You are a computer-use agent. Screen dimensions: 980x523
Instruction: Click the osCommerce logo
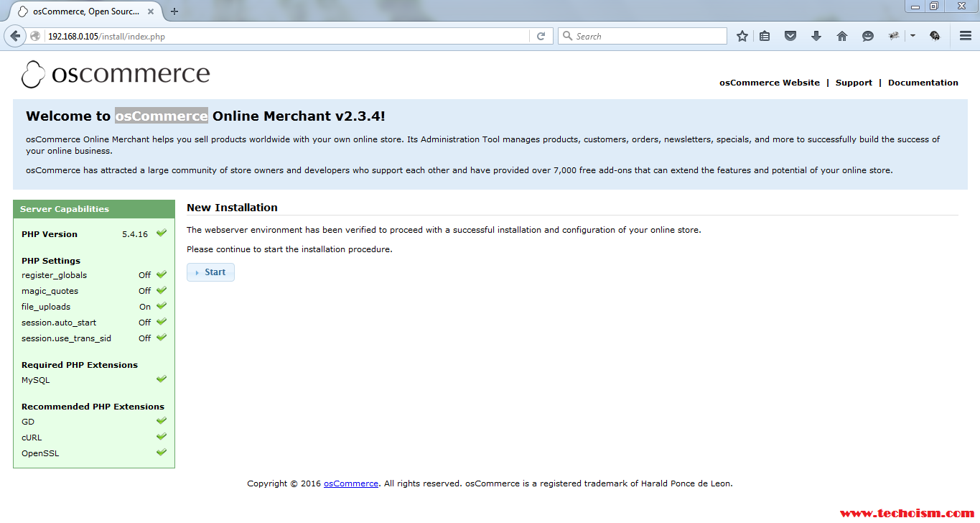[116, 74]
